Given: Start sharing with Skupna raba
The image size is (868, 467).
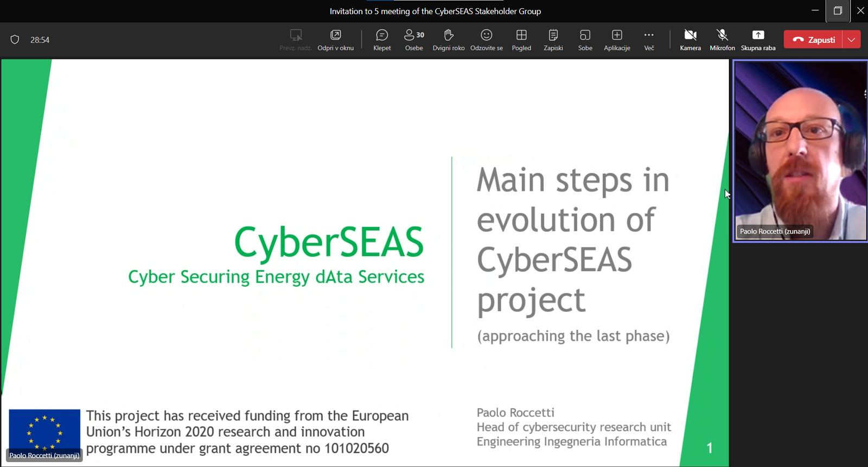Looking at the screenshot, I should pos(758,40).
